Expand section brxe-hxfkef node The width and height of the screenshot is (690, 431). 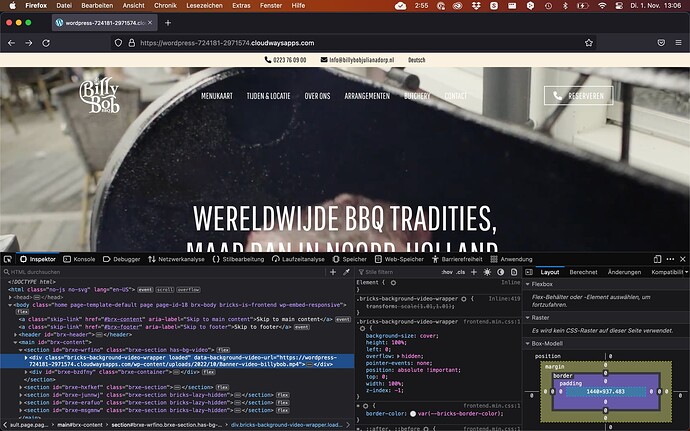coord(21,387)
